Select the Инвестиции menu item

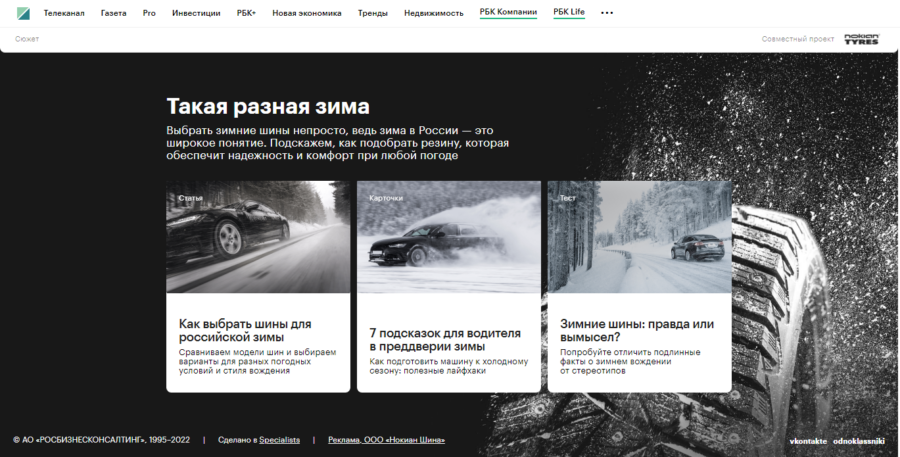tap(196, 13)
